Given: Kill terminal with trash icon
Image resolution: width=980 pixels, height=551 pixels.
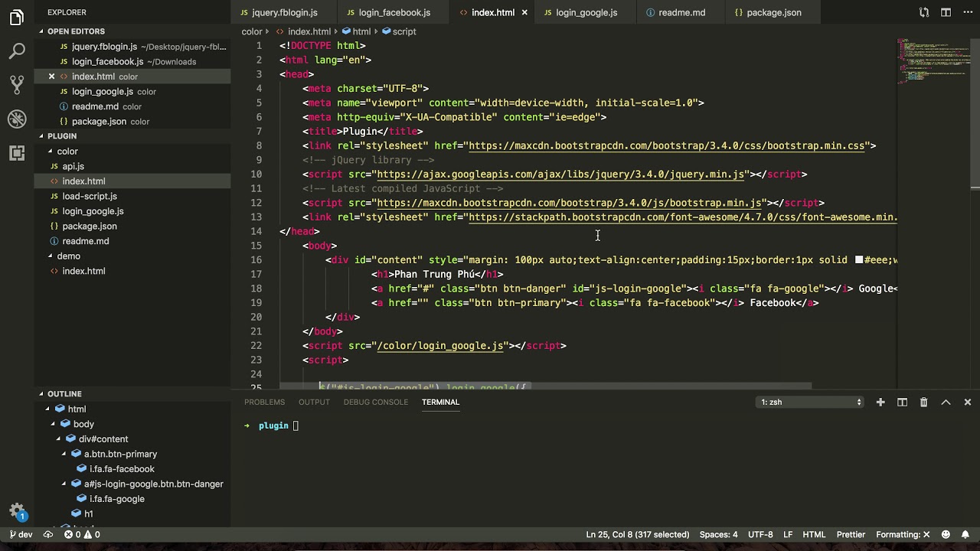Looking at the screenshot, I should click(x=923, y=402).
